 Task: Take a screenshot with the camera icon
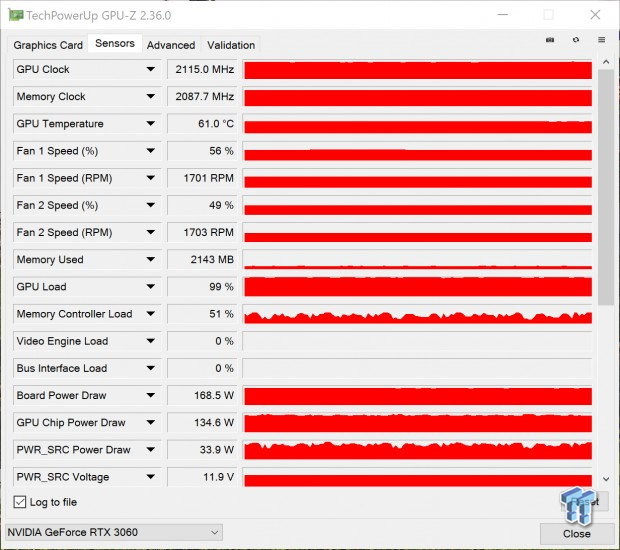pyautogui.click(x=550, y=40)
